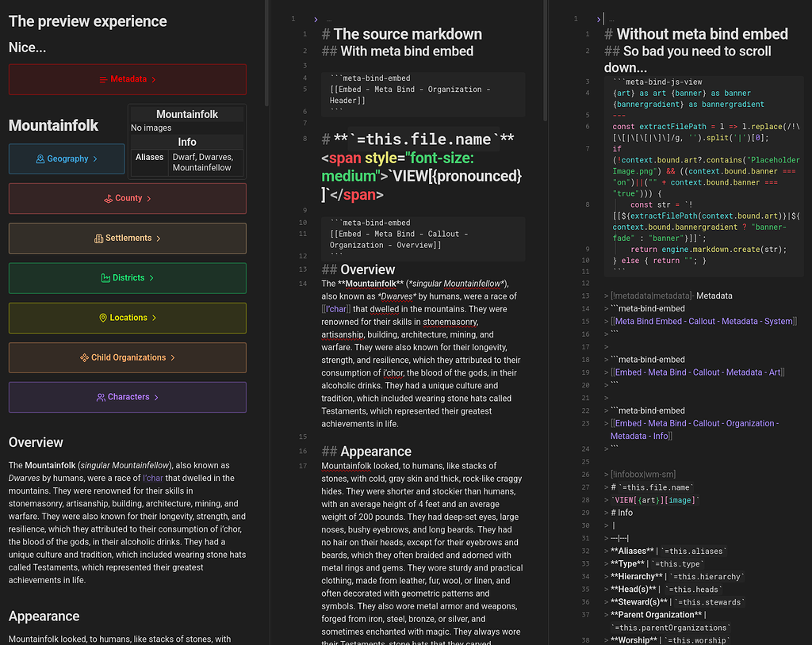Expand the Characters callout chevron
This screenshot has width=812, height=645.
[x=156, y=397]
